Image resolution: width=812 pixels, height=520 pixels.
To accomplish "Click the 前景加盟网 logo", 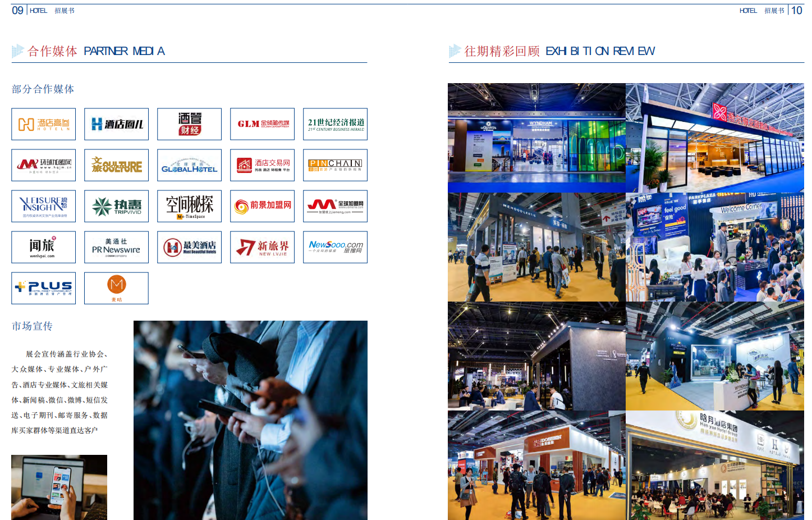I will (x=262, y=206).
